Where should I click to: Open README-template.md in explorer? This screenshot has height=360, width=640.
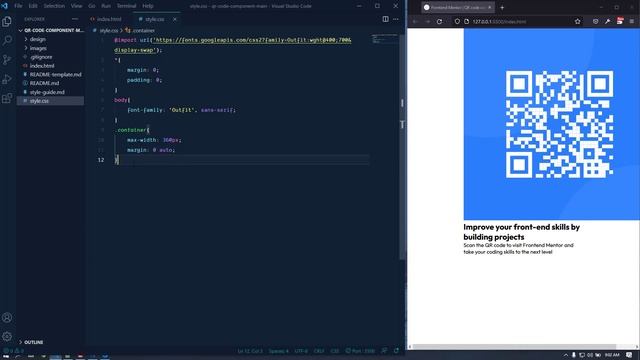click(55, 75)
